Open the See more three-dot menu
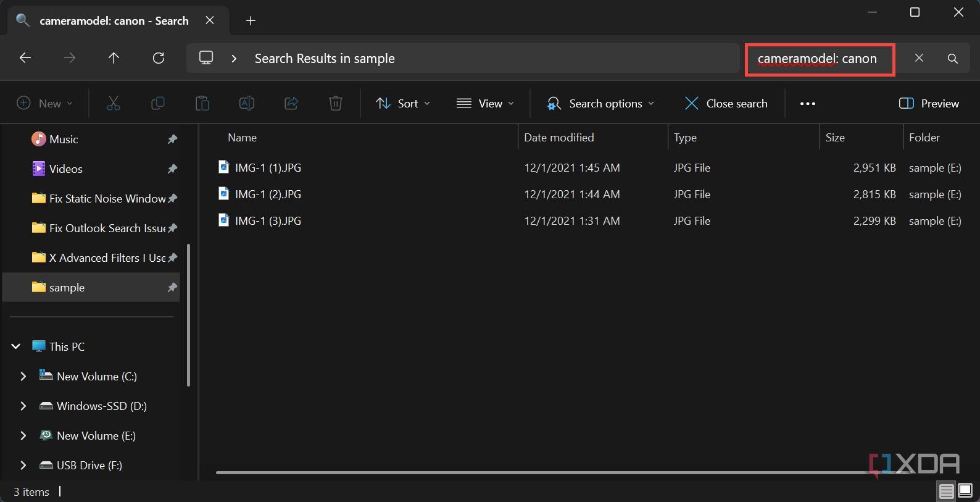 tap(808, 104)
